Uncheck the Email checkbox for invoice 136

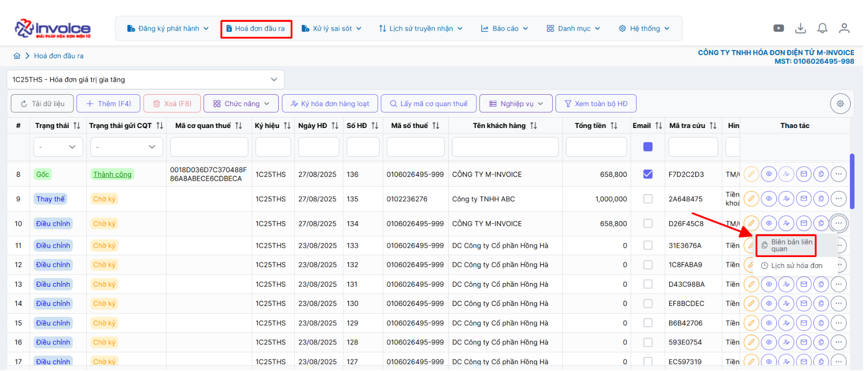pyautogui.click(x=647, y=174)
